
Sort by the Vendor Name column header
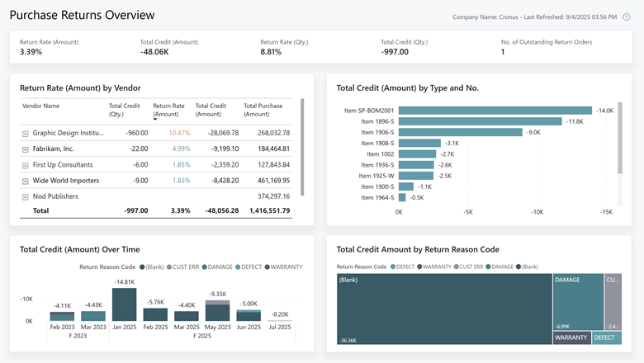40,106
